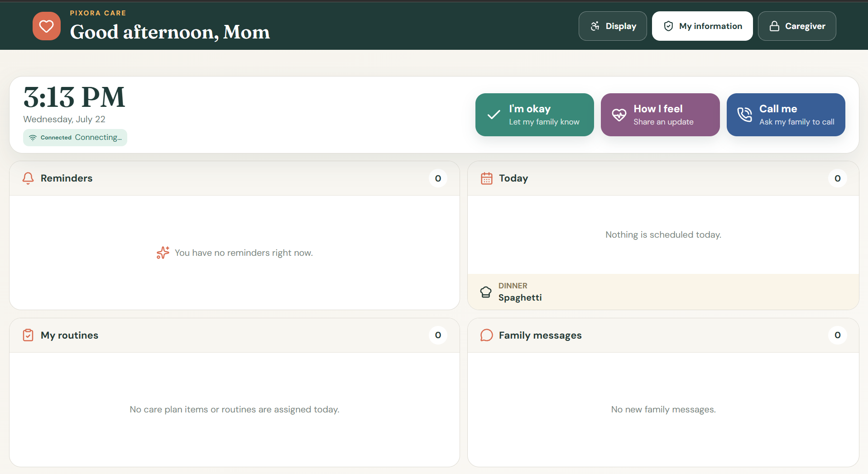Viewport: 868px width, 474px height.
Task: Open My information panel
Action: [x=702, y=26]
